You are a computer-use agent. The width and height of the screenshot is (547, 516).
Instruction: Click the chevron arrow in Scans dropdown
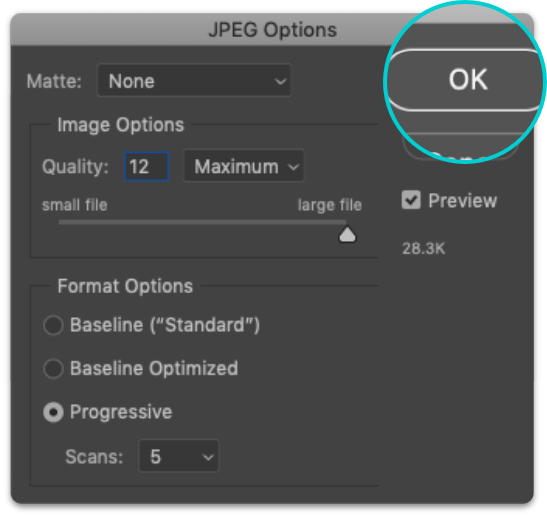point(208,457)
